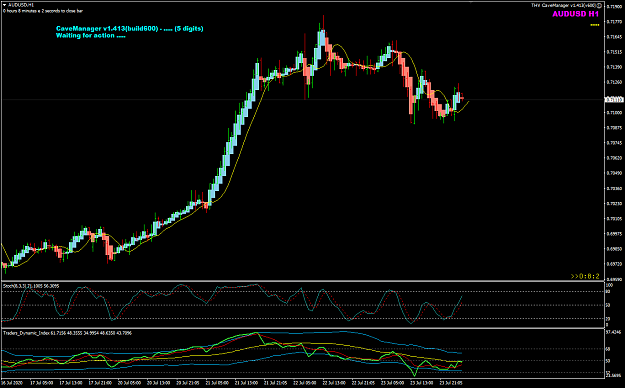Click the 0.71000 level on the price scale

coord(614,113)
